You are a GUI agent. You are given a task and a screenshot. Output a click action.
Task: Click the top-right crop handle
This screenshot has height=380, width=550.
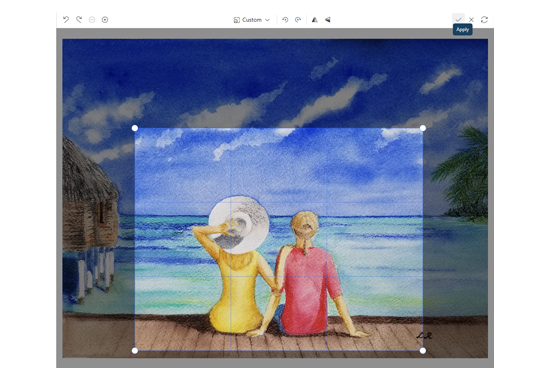pos(423,128)
